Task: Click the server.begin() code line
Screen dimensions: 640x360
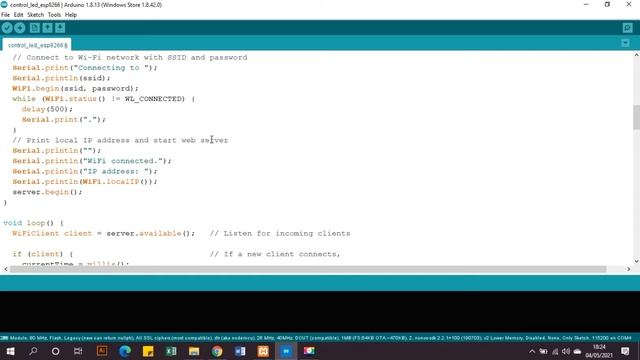Action: (47, 192)
